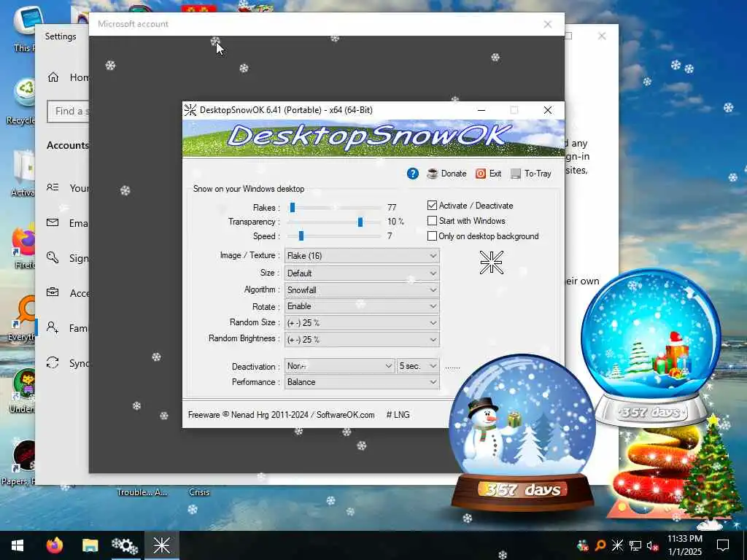The image size is (747, 560).
Task: Click DesktopSnowOK snowflake taskbar button
Action: point(161,545)
